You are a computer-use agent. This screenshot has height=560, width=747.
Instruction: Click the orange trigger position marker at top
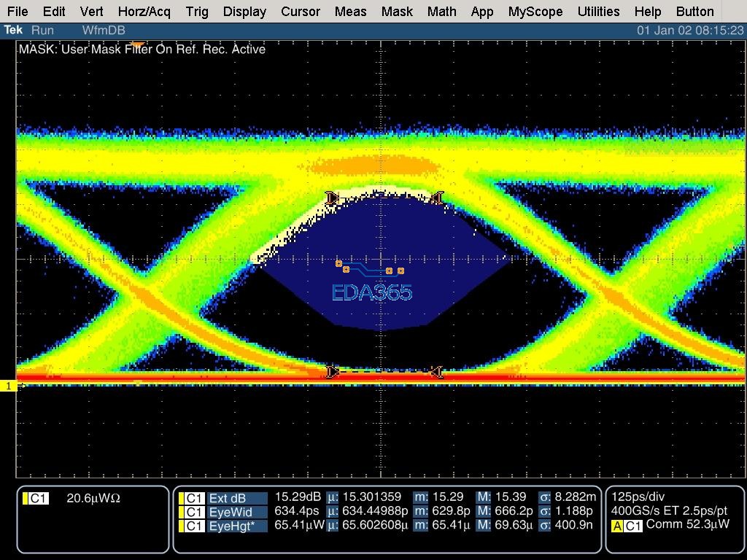tap(137, 44)
